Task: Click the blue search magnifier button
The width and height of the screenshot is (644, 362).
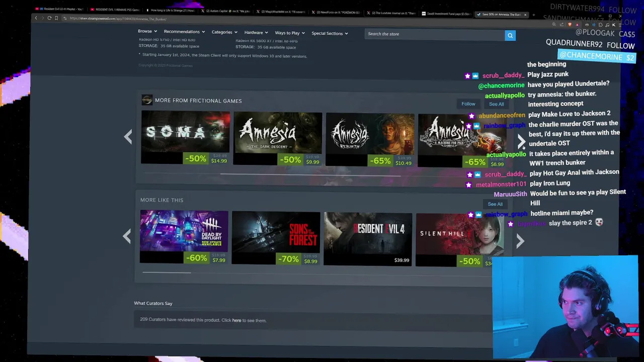Action: click(510, 35)
